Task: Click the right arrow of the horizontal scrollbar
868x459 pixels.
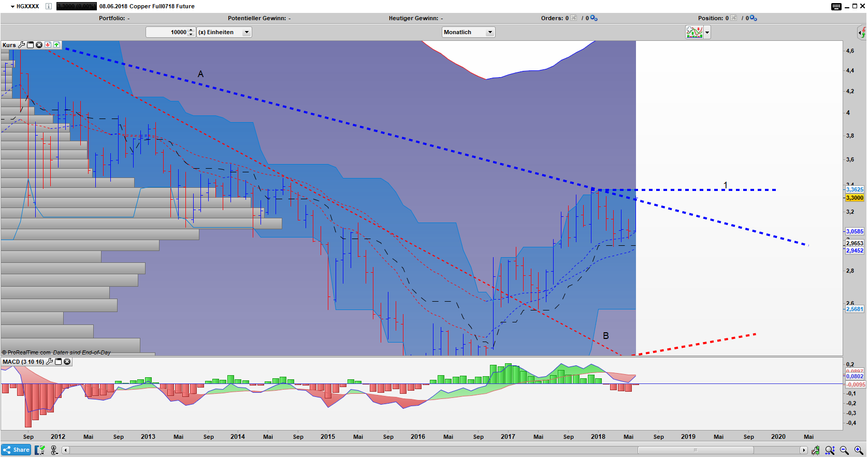Action: (804, 450)
